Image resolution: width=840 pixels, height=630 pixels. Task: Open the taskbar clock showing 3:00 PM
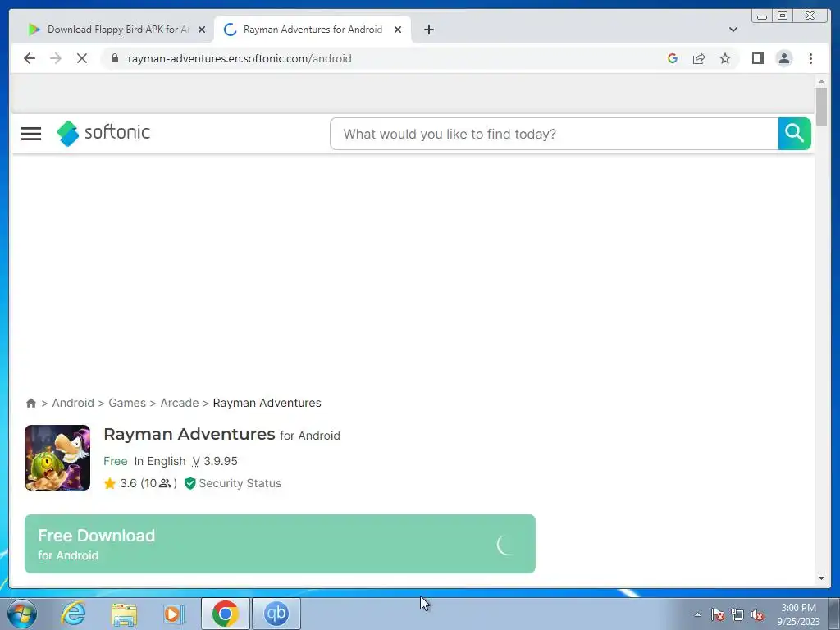click(798, 614)
